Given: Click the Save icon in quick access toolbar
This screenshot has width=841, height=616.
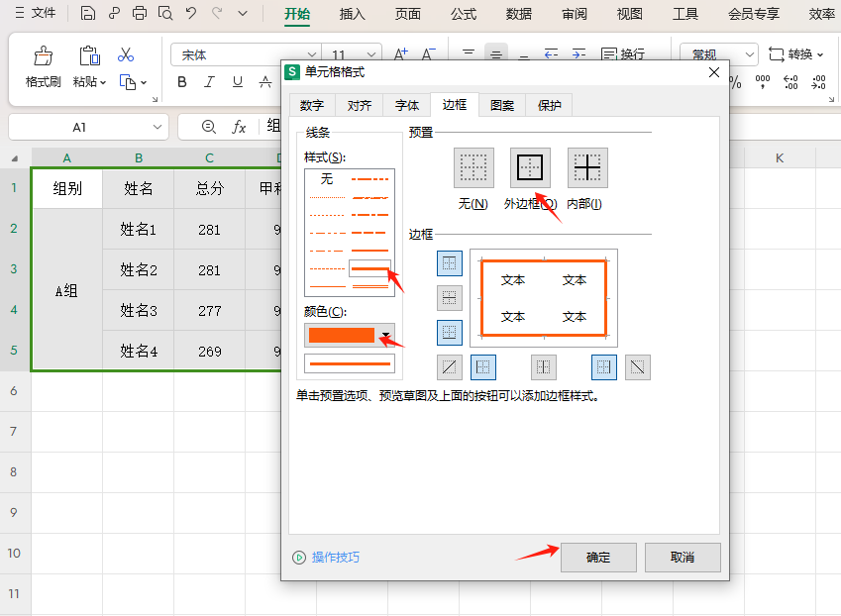Looking at the screenshot, I should 87,13.
